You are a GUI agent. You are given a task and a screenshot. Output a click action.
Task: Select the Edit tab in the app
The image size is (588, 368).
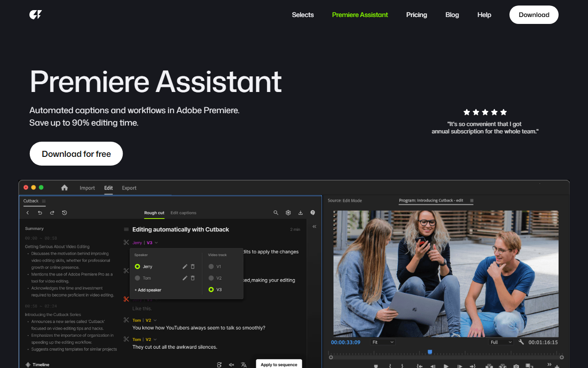pyautogui.click(x=108, y=188)
